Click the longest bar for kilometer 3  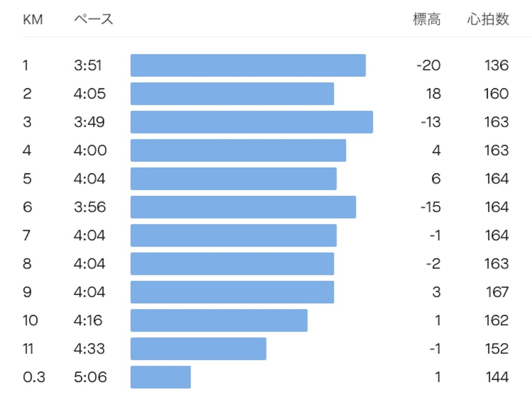pyautogui.click(x=252, y=122)
